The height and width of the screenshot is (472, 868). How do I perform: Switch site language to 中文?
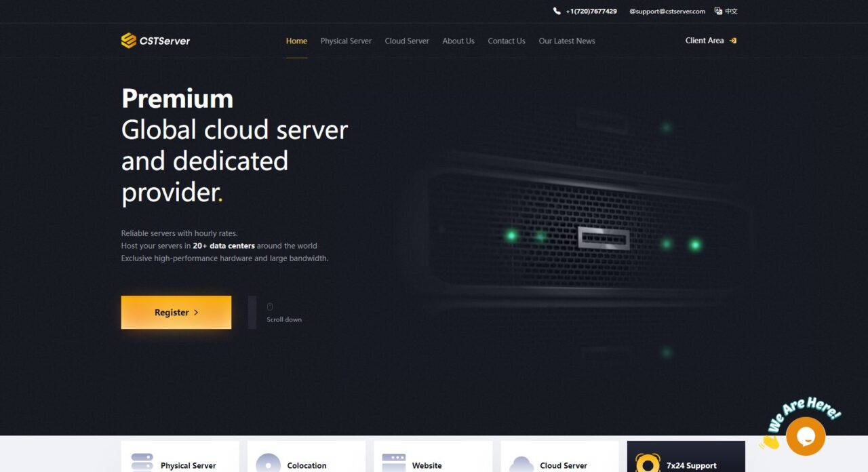(x=731, y=12)
